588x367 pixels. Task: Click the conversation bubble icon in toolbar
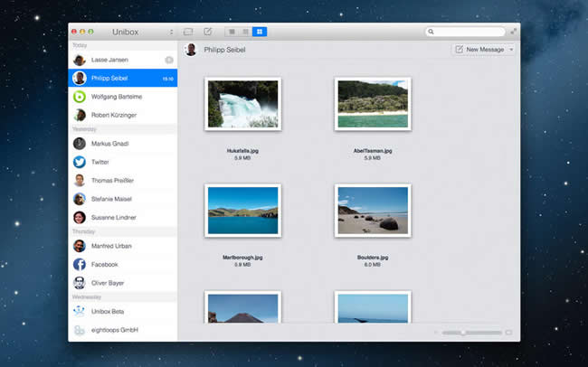pos(188,32)
